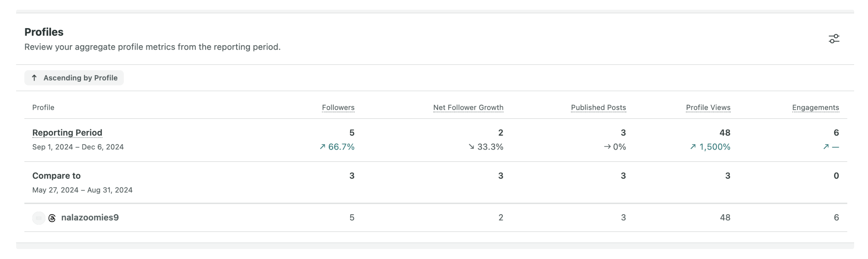This screenshot has height=259, width=868.
Task: Click the Profiles section heading
Action: [44, 32]
